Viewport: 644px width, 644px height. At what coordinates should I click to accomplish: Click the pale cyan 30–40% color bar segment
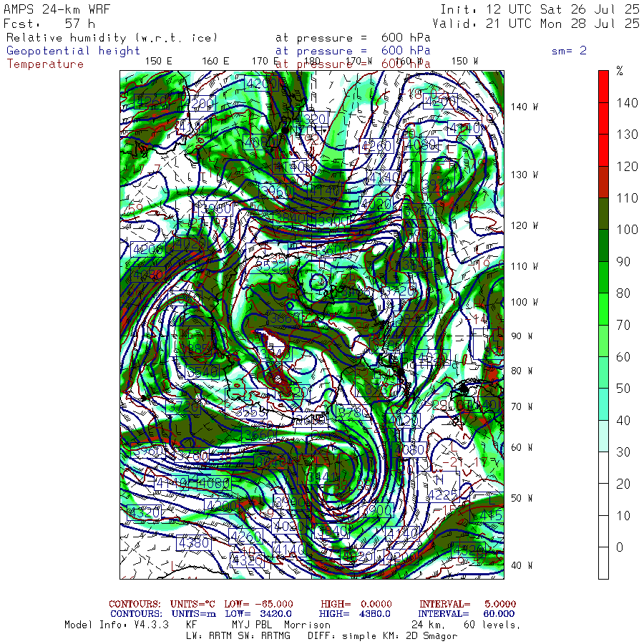coord(603,436)
